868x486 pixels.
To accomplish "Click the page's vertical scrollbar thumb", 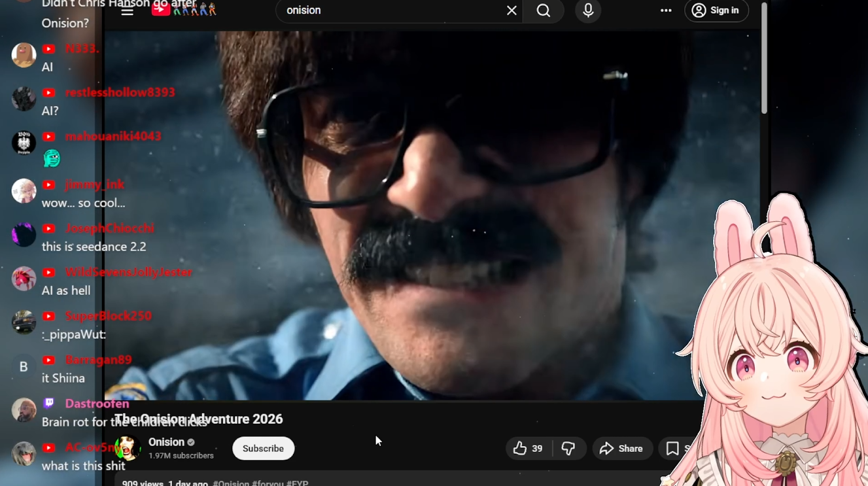I will 764,59.
